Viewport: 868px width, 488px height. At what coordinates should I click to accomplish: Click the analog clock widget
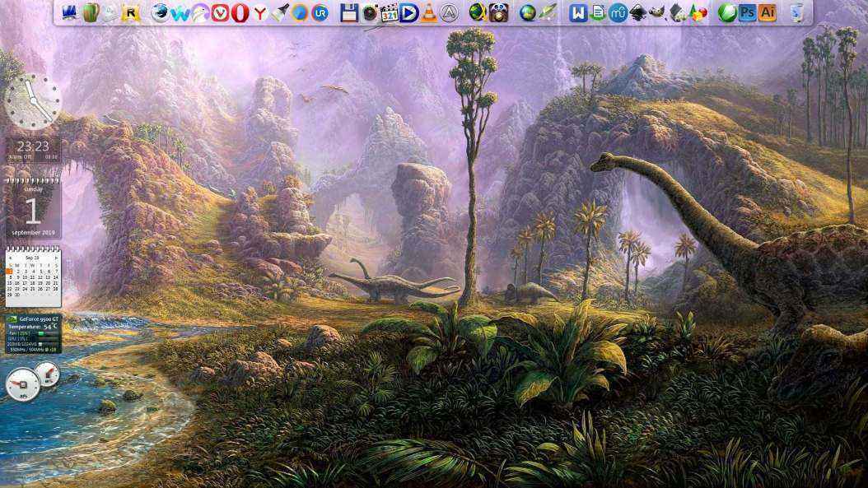pyautogui.click(x=33, y=102)
